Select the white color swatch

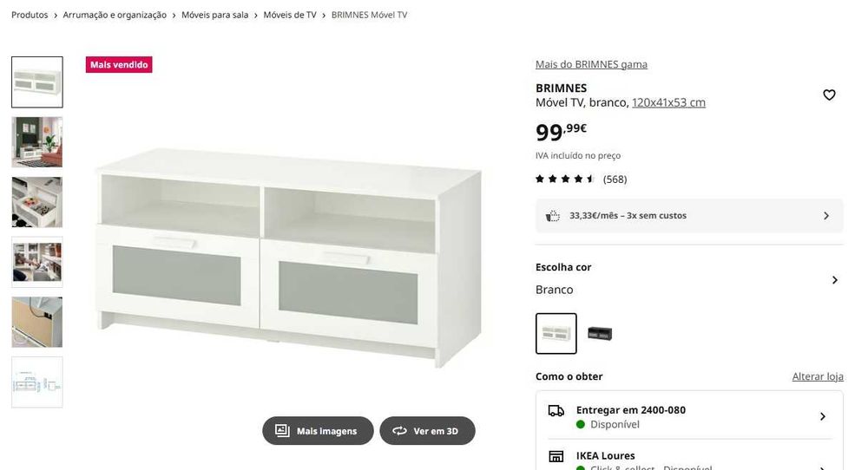click(x=556, y=334)
